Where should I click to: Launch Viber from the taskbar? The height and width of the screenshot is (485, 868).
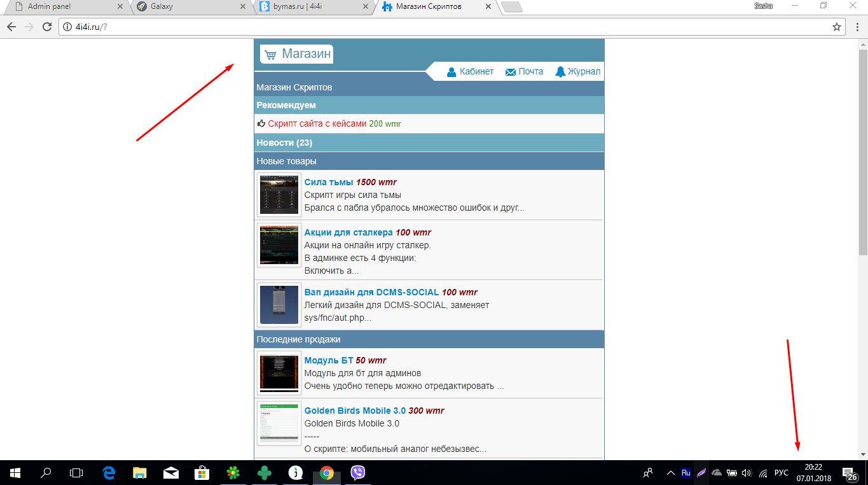point(357,473)
